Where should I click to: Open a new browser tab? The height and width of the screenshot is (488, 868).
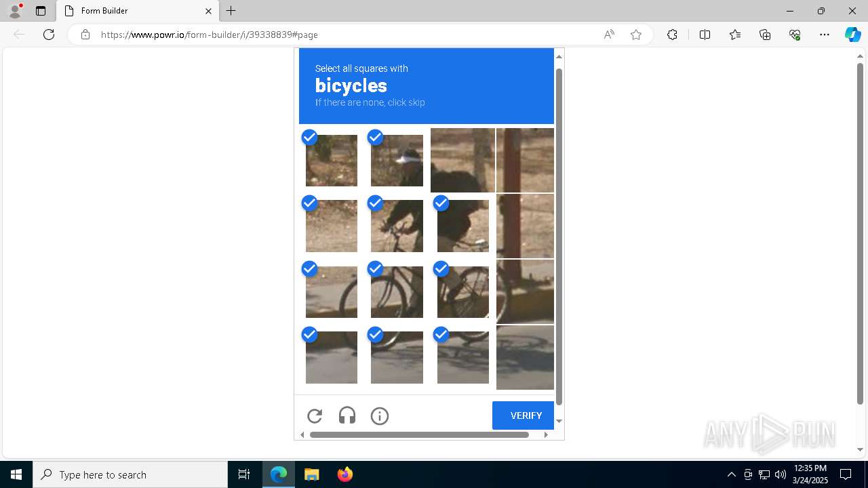[x=231, y=11]
